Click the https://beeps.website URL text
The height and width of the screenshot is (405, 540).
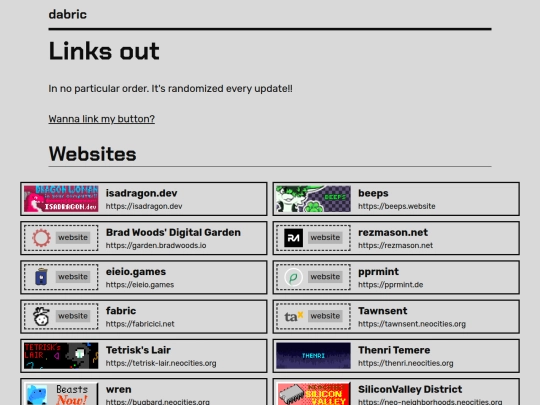point(397,206)
